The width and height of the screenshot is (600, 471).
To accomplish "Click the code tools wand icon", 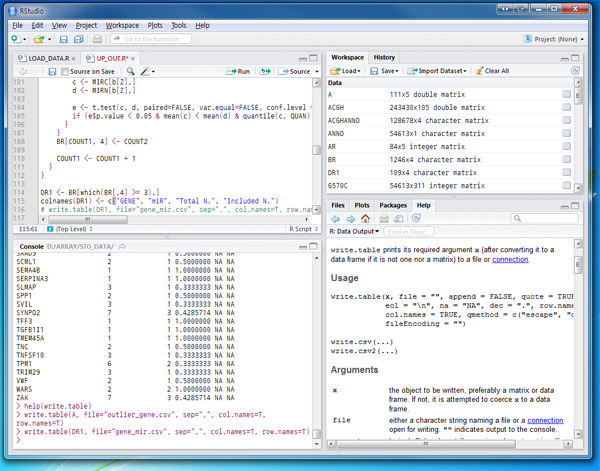I will [145, 71].
